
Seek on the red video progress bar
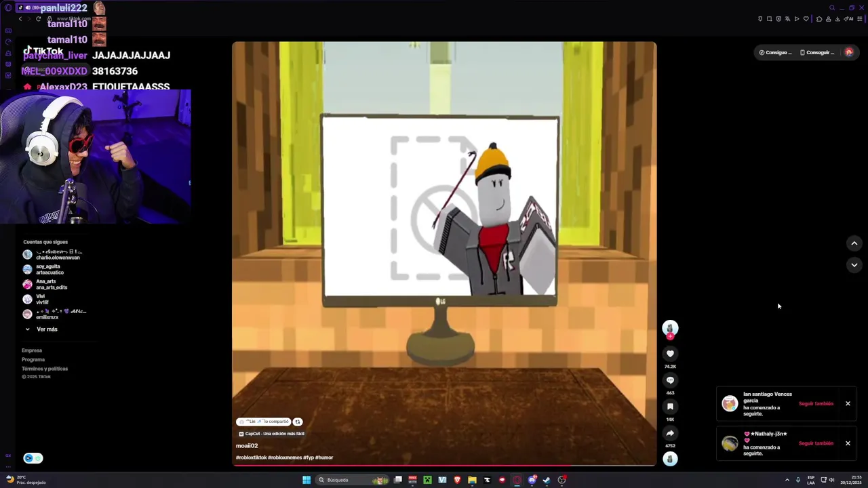pyautogui.click(x=444, y=466)
